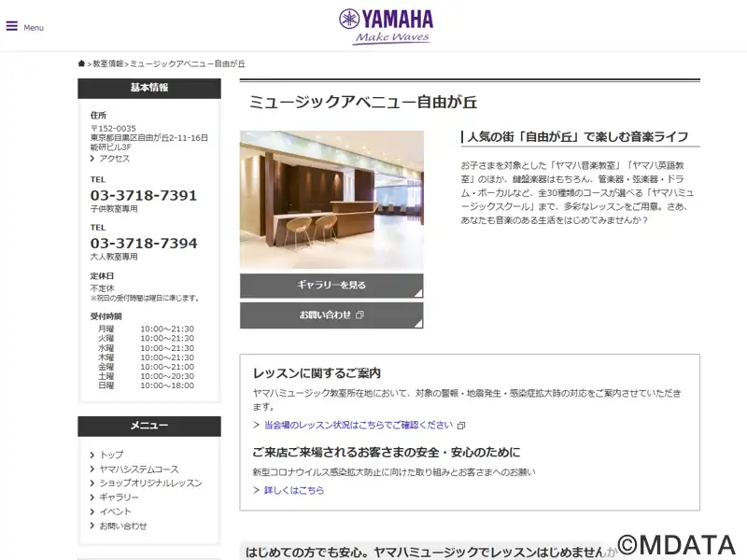
Task: Call the 03-3718-7391 children's class number
Action: 144,195
